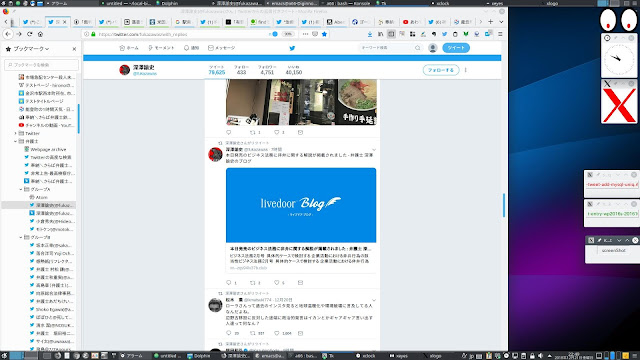Toggle Firefox sidebar button in toolbar
This screenshot has height=360, width=640.
click(391, 34)
